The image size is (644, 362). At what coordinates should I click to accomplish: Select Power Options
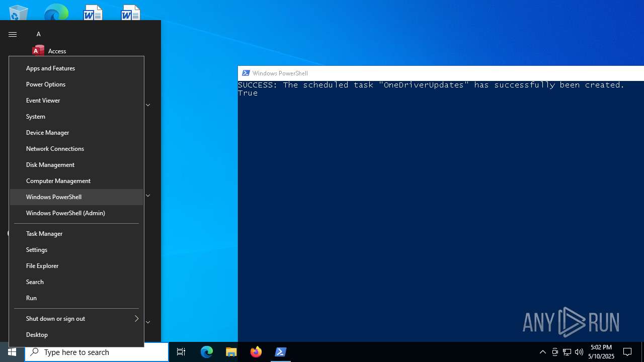76,84
